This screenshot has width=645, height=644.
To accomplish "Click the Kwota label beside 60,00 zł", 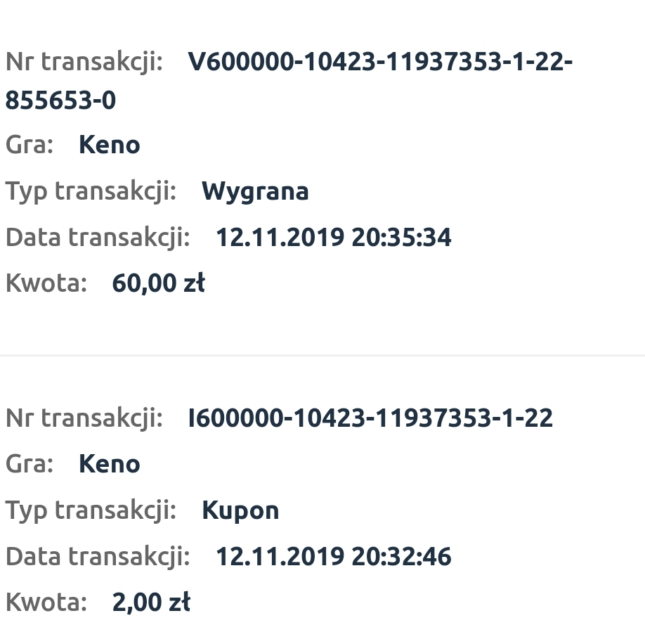I will [46, 284].
